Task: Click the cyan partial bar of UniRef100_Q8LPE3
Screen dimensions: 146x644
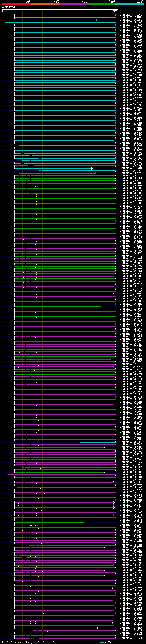Action: click(98, 442)
